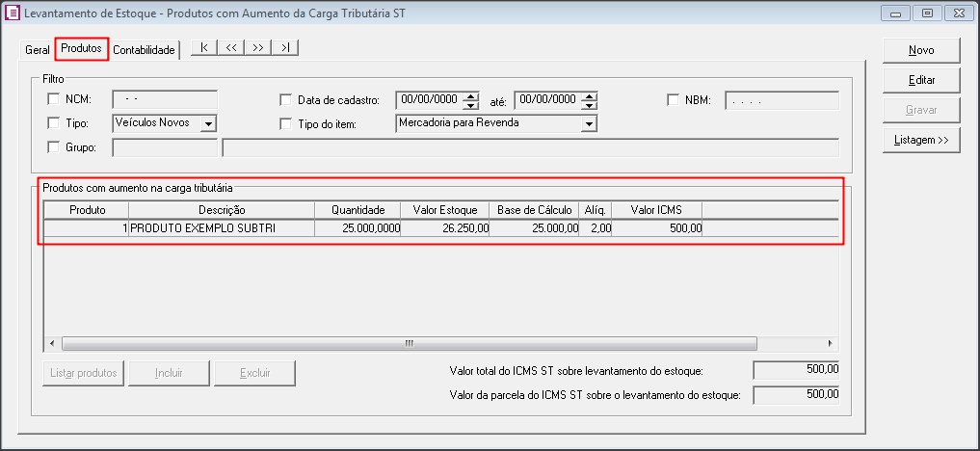The width and height of the screenshot is (980, 451).
Task: Go to last record navigation button
Action: click(x=285, y=47)
